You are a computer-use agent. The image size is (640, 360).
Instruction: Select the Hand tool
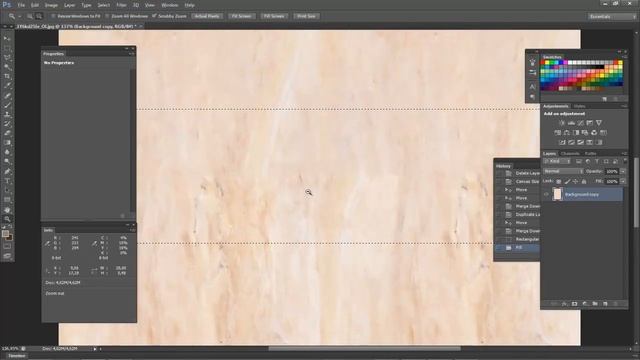(x=7, y=210)
